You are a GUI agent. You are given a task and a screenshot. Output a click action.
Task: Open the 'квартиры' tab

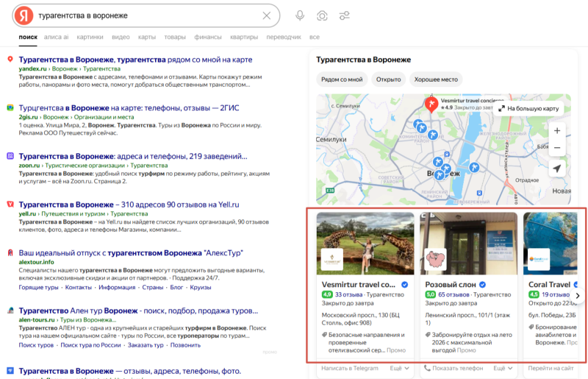point(244,37)
